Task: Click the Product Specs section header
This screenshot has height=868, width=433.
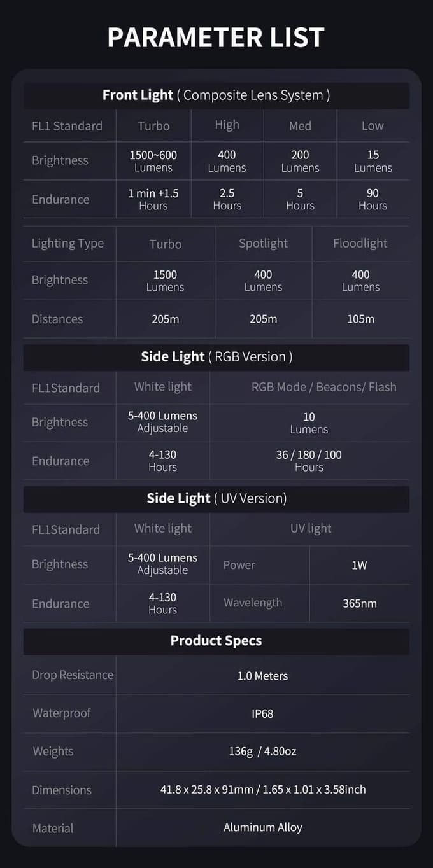Action: coord(216,641)
